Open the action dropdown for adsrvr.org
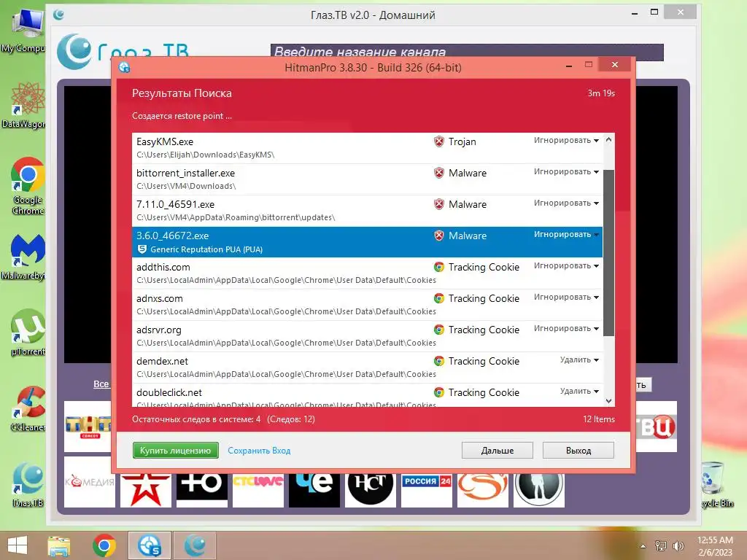The height and width of the screenshot is (560, 747). (x=566, y=329)
